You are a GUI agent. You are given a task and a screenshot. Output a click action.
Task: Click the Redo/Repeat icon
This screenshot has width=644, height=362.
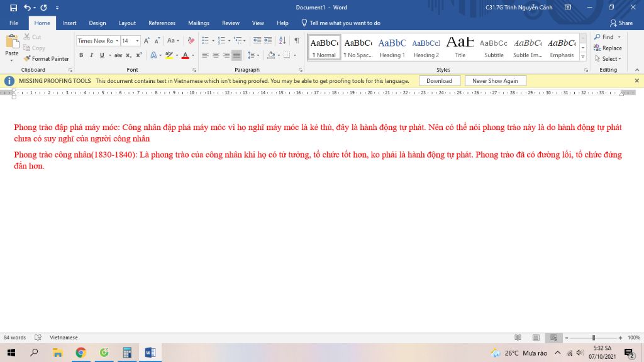[43, 8]
